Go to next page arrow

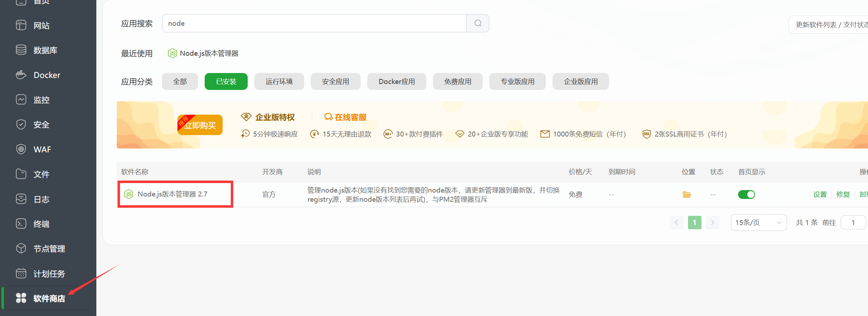pyautogui.click(x=712, y=223)
